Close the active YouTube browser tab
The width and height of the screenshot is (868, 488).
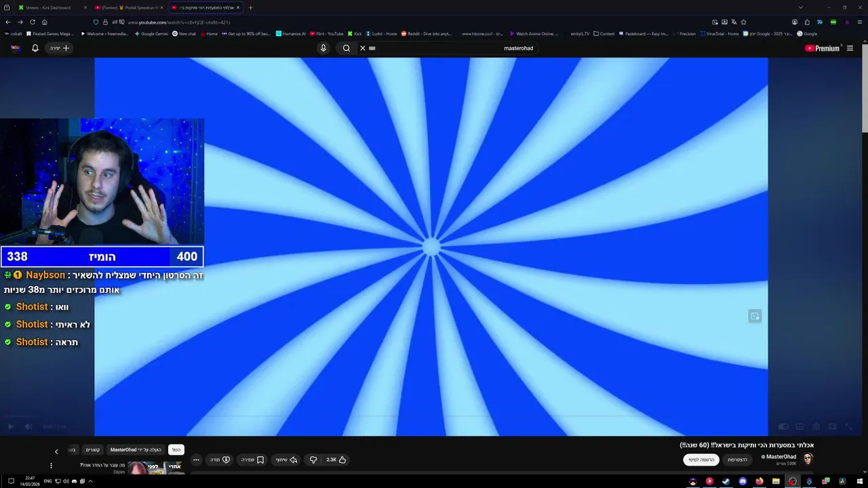click(x=238, y=7)
